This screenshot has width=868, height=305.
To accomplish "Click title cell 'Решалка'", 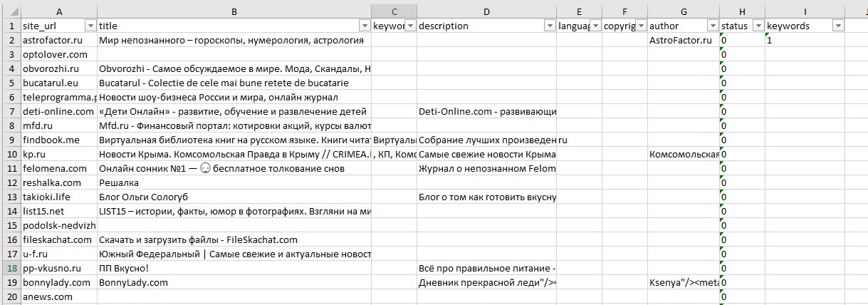I will 234,182.
